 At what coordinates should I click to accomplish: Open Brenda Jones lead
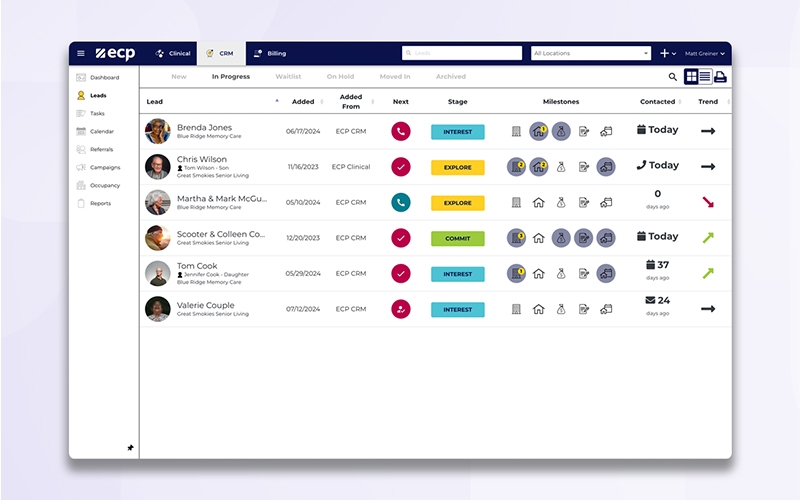pos(204,128)
